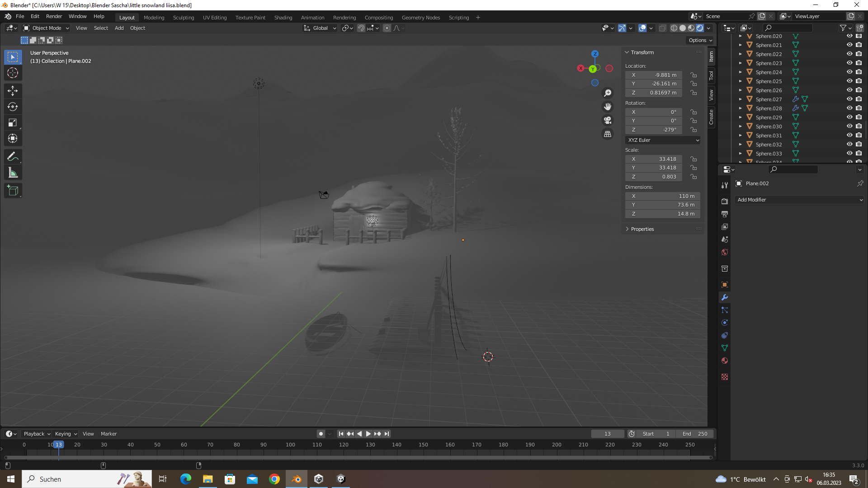This screenshot has height=488, width=868.
Task: Switch to wireframe viewport shading
Action: [x=674, y=28]
